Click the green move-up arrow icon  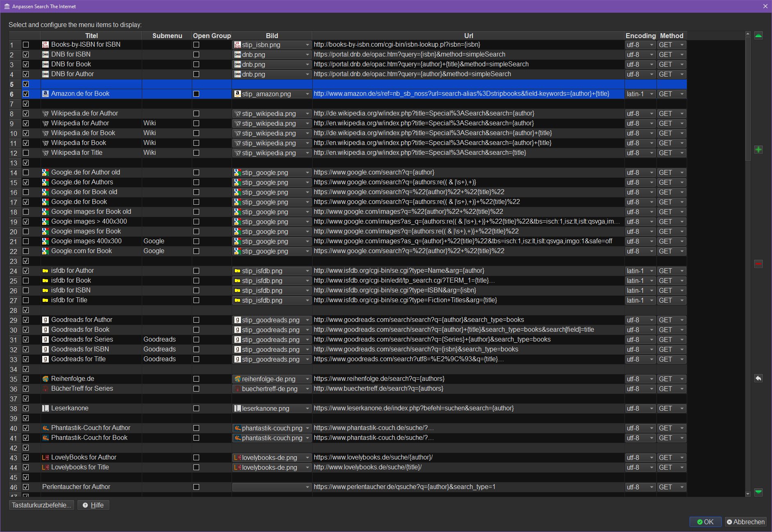click(758, 36)
